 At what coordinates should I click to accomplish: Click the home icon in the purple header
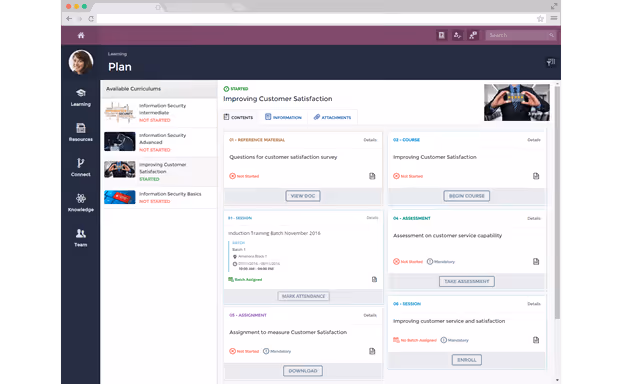click(x=81, y=35)
